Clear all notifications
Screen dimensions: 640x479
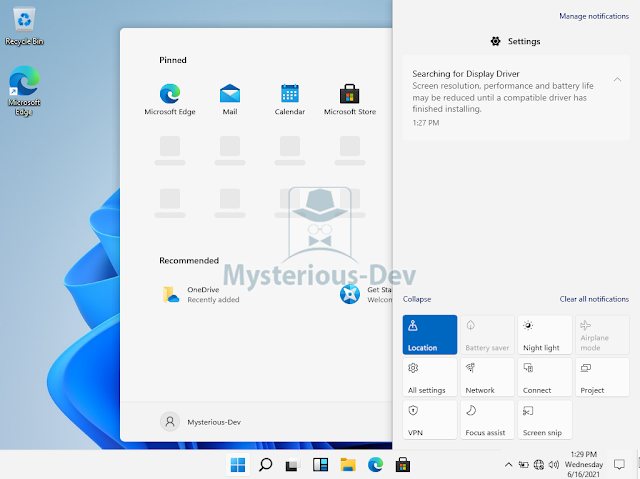594,299
